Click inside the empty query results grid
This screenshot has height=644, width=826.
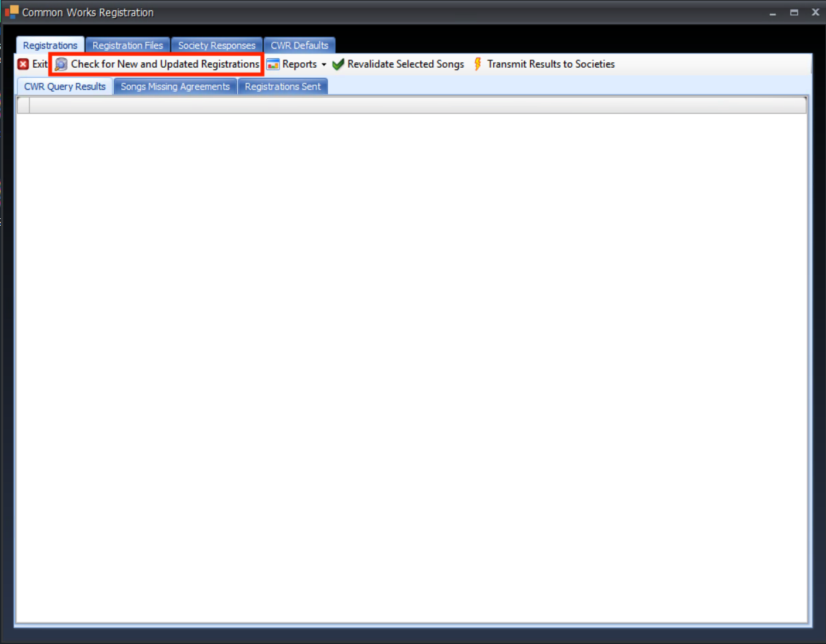[411, 363]
